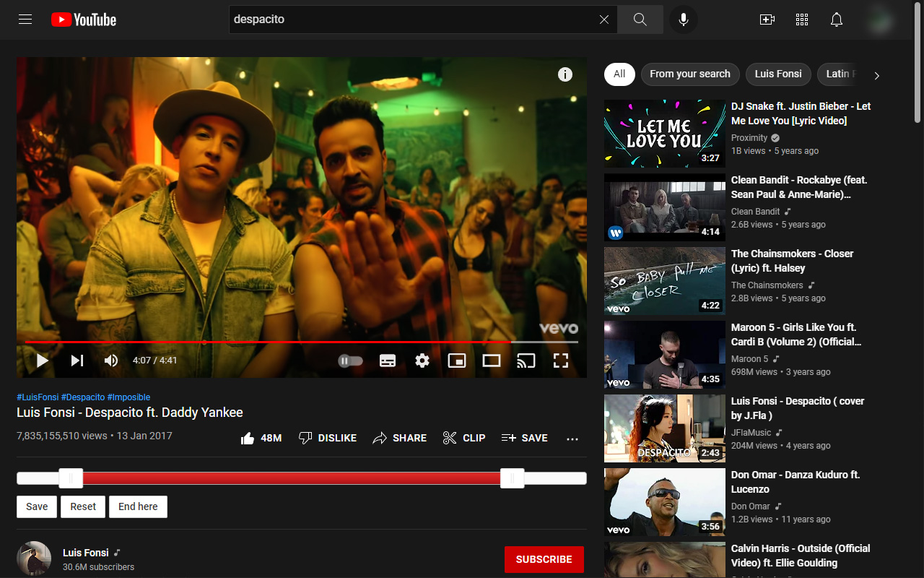Open player settings gear
The height and width of the screenshot is (578, 924).
click(422, 360)
